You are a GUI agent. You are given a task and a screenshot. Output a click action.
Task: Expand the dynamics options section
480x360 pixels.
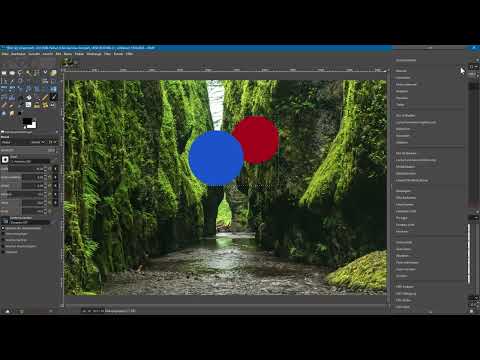3,228
